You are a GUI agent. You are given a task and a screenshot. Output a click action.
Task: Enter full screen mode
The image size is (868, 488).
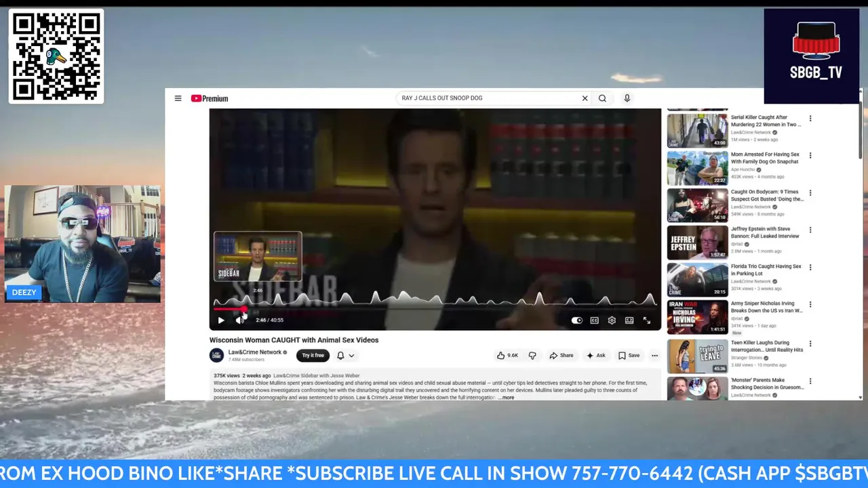click(647, 320)
